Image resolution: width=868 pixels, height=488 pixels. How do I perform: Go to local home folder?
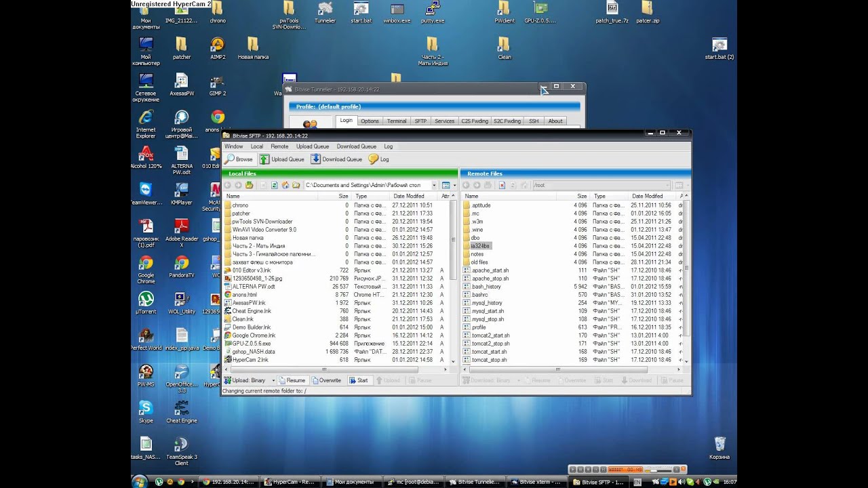point(285,185)
